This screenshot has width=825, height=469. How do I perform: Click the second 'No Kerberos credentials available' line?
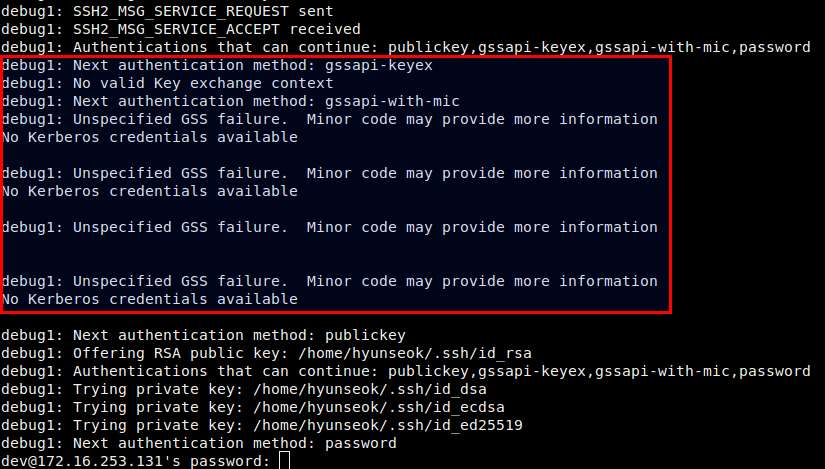pyautogui.click(x=149, y=191)
